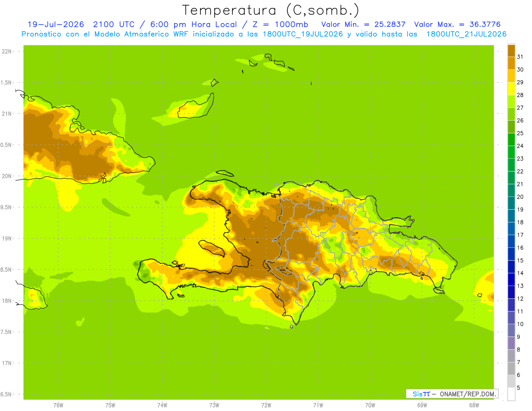532x411 pixels.
Task: Click legend value '10' on color scale
Action: [x=520, y=324]
